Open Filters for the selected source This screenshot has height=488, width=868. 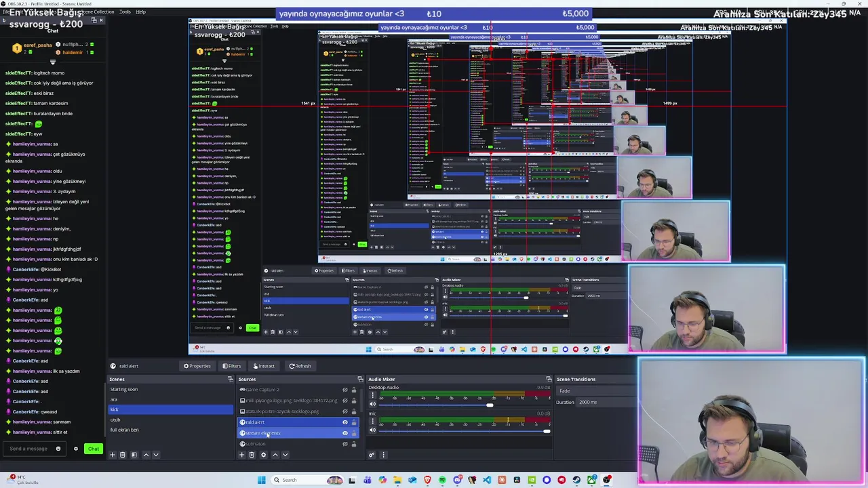click(232, 366)
